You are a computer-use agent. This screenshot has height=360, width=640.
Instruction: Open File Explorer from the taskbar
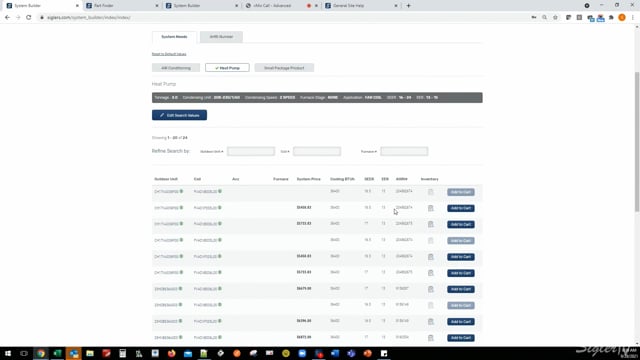point(90,353)
